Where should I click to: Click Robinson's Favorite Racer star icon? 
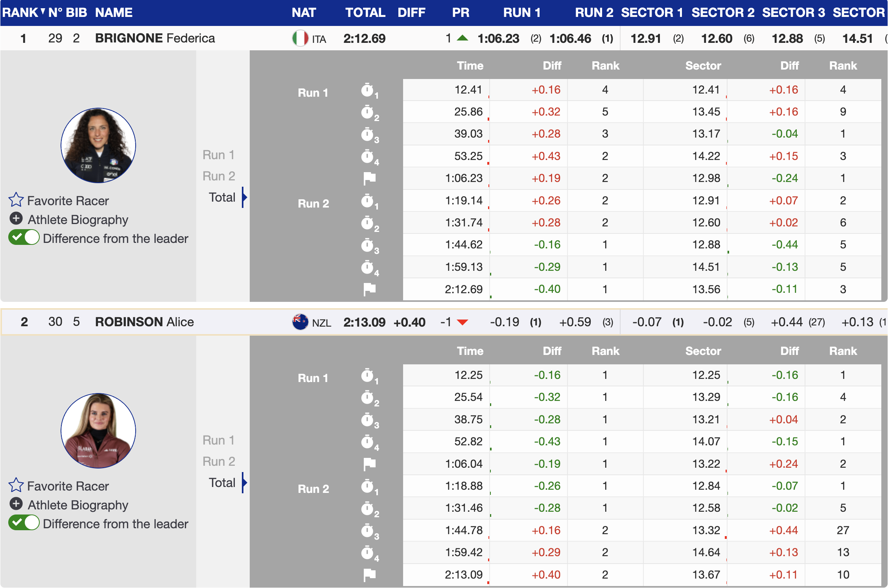pyautogui.click(x=16, y=485)
